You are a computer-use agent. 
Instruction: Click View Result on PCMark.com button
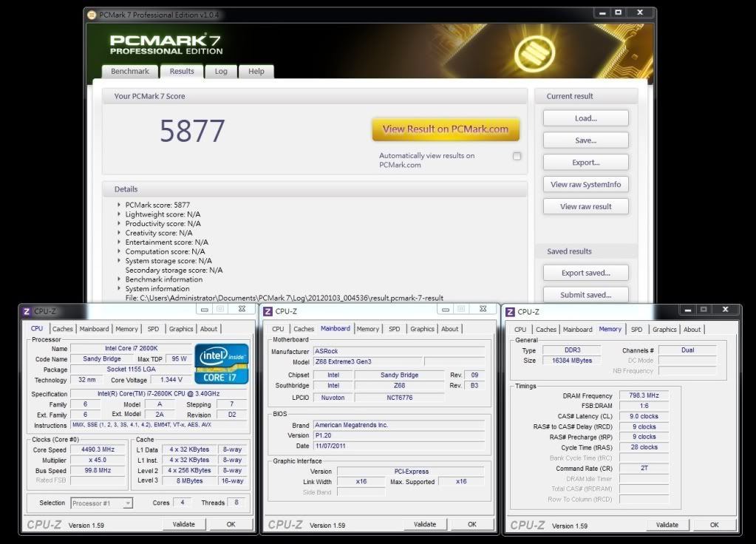(446, 129)
